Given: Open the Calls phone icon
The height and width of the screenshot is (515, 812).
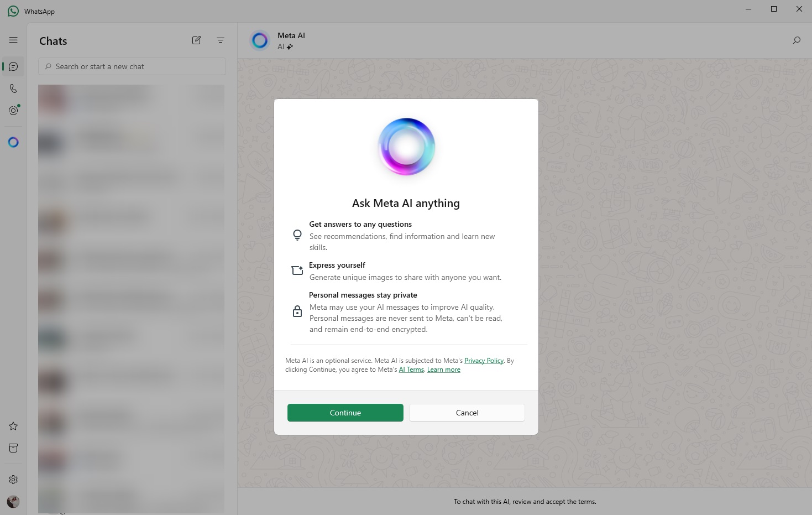Looking at the screenshot, I should (x=13, y=89).
